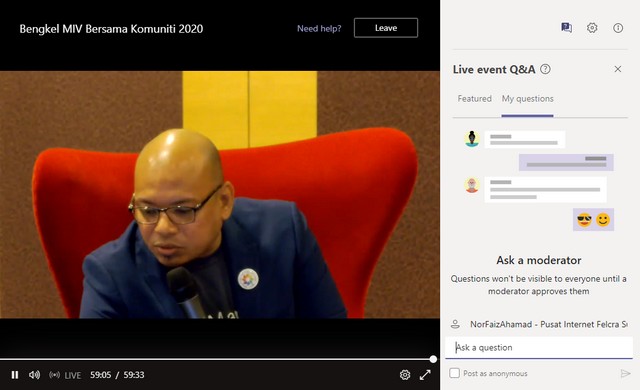Open video quality settings gear
This screenshot has height=390, width=640.
pos(404,374)
